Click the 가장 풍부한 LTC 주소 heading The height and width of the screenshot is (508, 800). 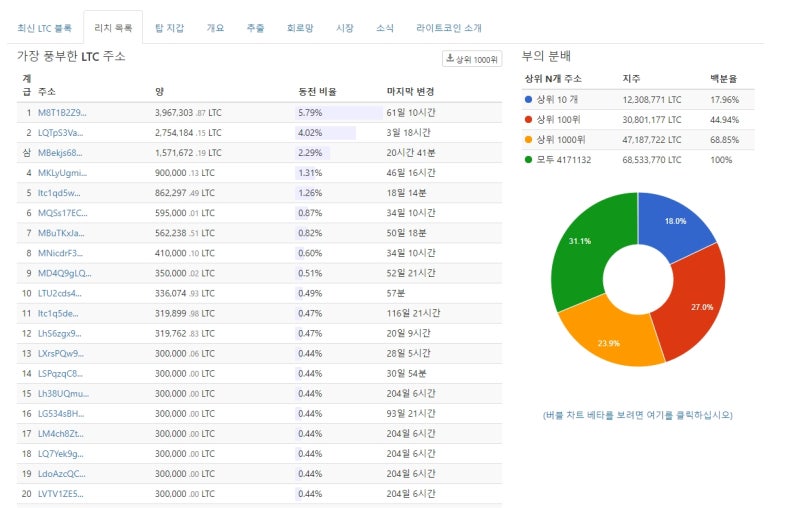(71, 56)
